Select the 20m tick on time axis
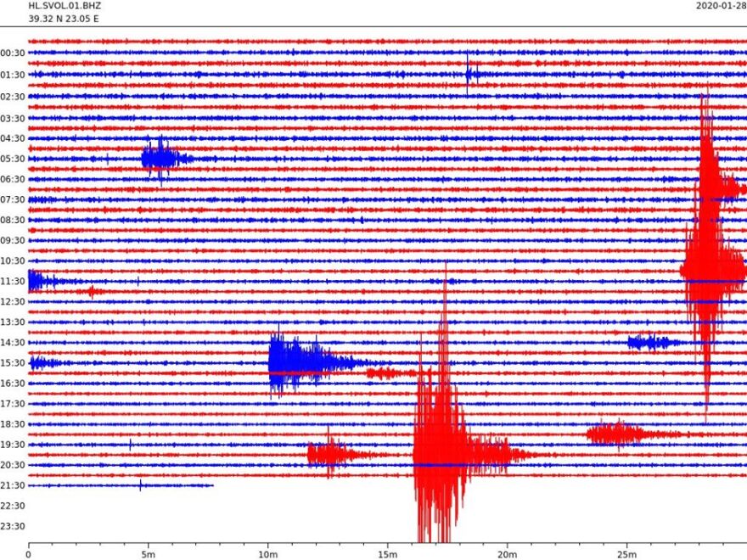 pyautogui.click(x=508, y=554)
